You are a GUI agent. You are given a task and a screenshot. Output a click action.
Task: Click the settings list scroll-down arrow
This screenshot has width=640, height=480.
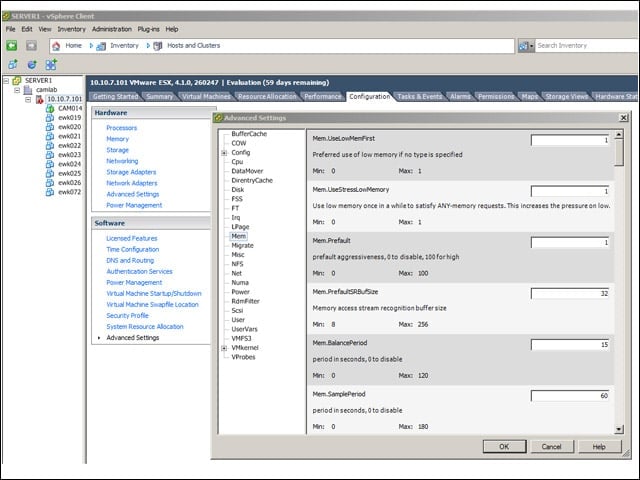point(619,429)
